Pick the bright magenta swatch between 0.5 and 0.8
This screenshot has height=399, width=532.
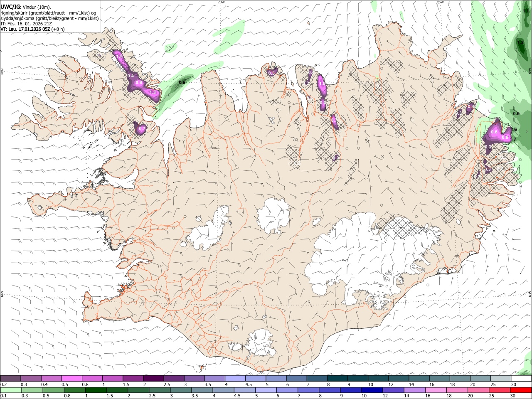coord(71,378)
